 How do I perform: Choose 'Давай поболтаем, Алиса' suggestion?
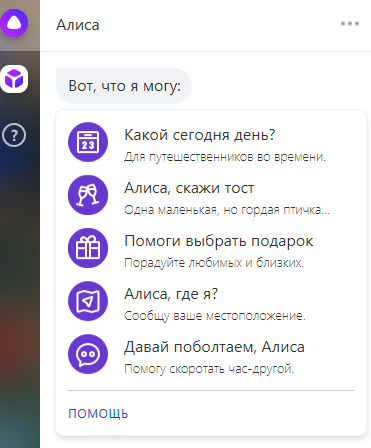tap(214, 347)
